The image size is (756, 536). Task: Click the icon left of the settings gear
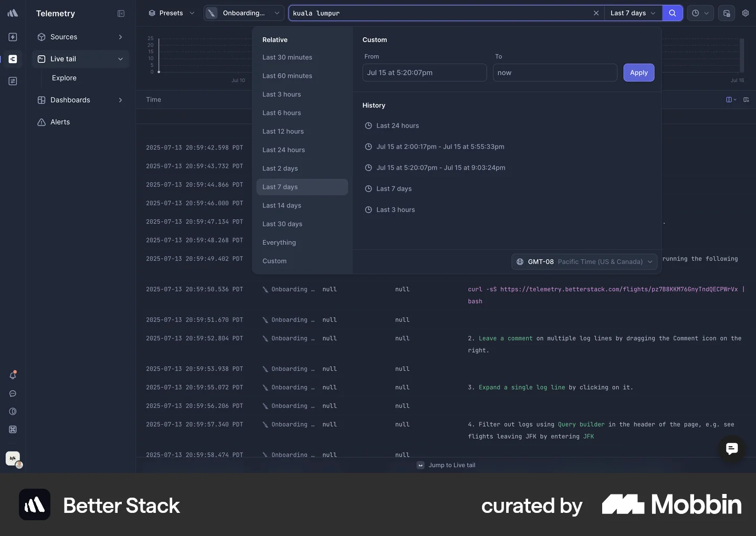[x=726, y=13]
